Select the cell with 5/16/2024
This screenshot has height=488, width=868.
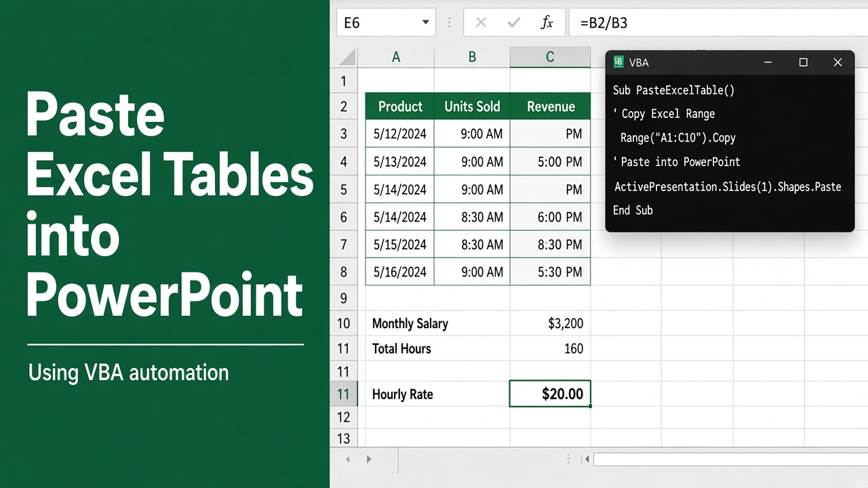click(400, 272)
